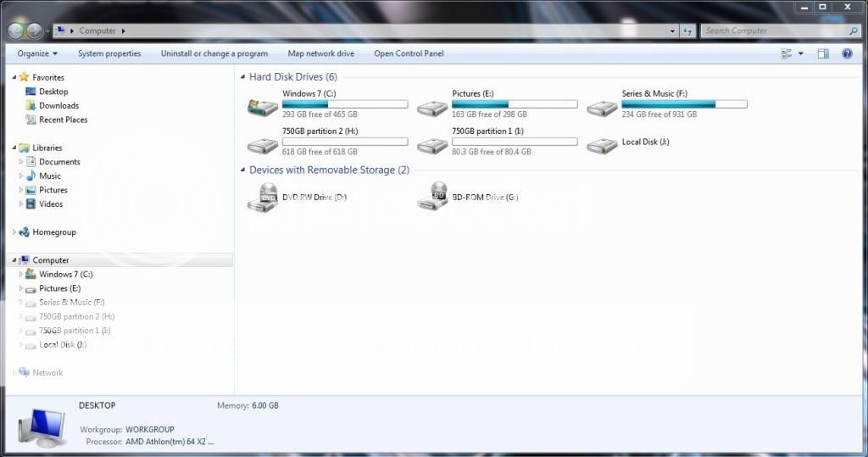Collapse the Computer tree node
Viewport: 868px width, 457px height.
coord(14,260)
